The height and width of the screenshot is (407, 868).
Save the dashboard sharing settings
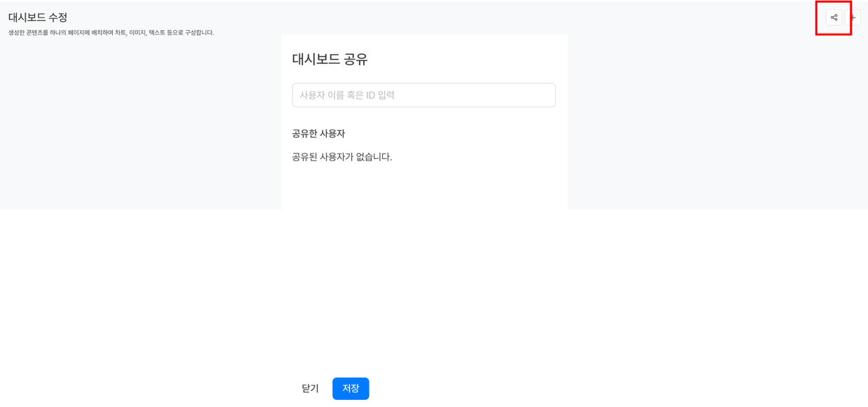351,388
